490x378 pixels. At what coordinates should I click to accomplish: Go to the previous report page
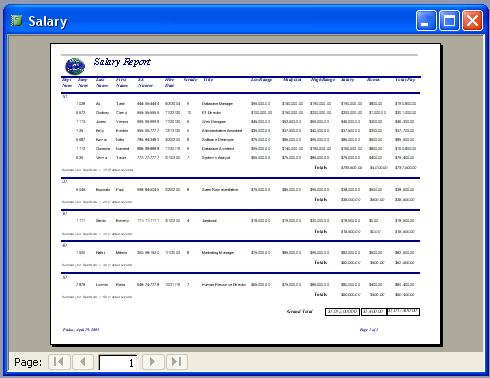82,362
